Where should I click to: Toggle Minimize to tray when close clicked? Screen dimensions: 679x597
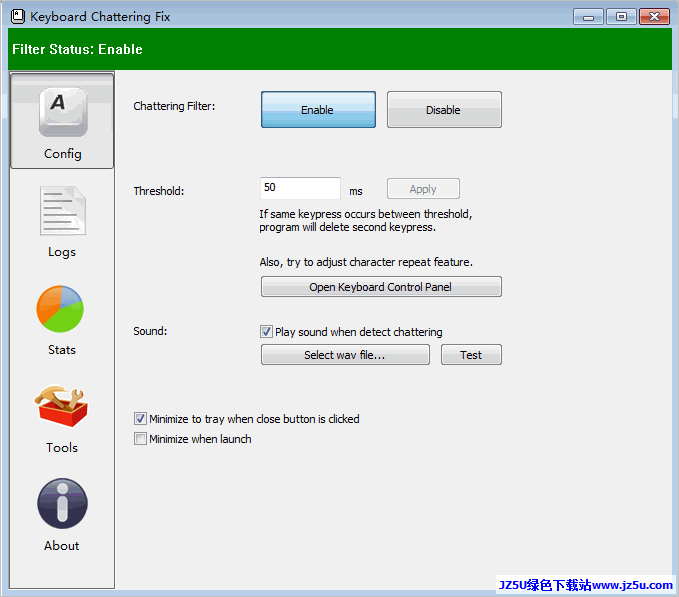140,419
